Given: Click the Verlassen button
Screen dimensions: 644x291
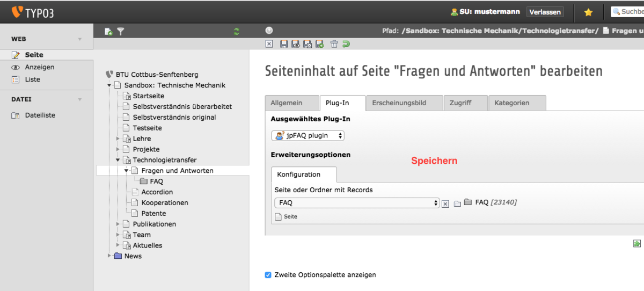Looking at the screenshot, I should [545, 12].
